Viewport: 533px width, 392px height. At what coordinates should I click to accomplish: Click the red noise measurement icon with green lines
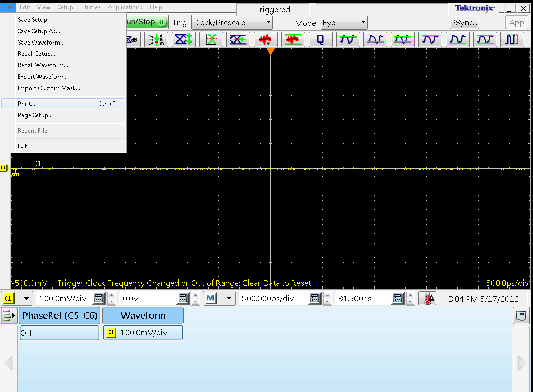pos(293,39)
